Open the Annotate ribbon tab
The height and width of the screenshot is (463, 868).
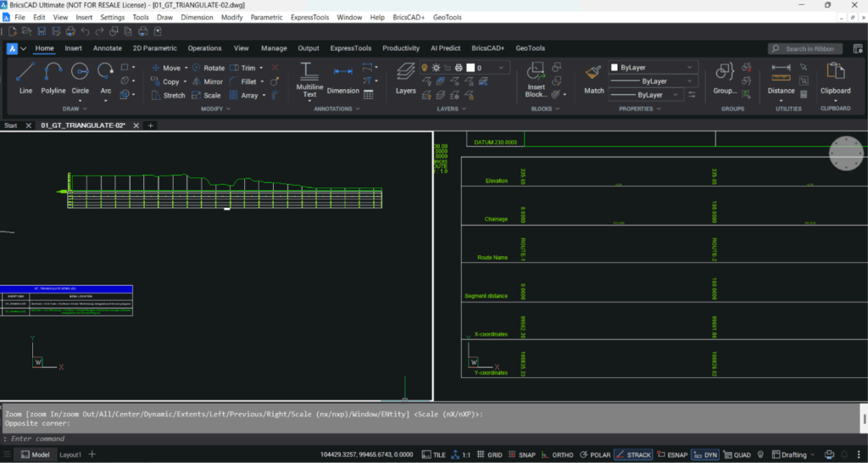click(107, 48)
